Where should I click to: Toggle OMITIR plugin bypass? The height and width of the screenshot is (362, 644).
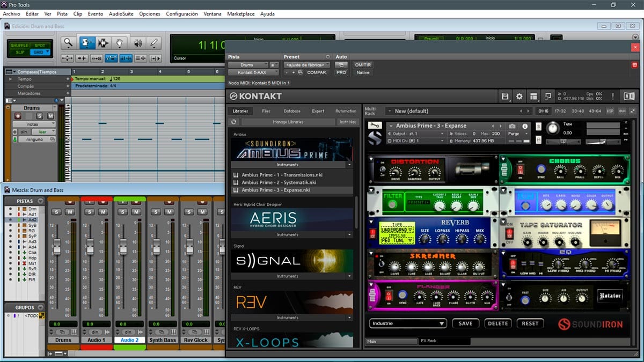(363, 65)
